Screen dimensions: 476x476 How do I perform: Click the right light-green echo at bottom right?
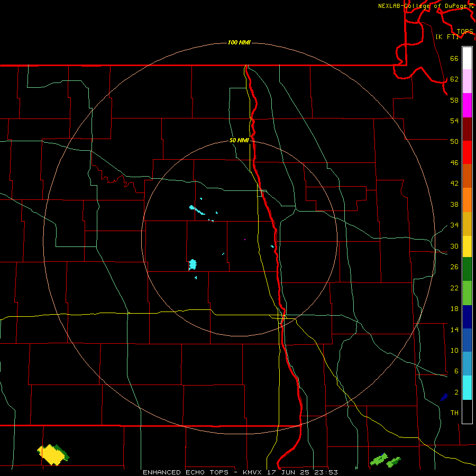[x=393, y=462]
